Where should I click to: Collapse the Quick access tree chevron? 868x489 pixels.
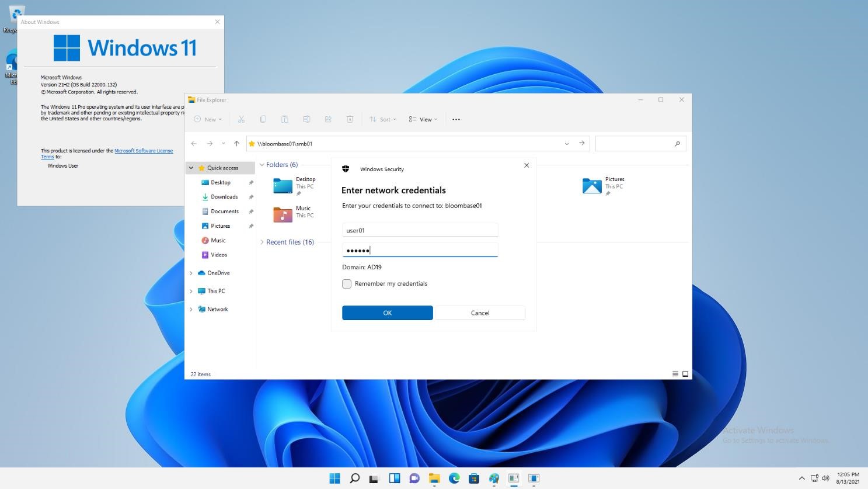point(191,168)
